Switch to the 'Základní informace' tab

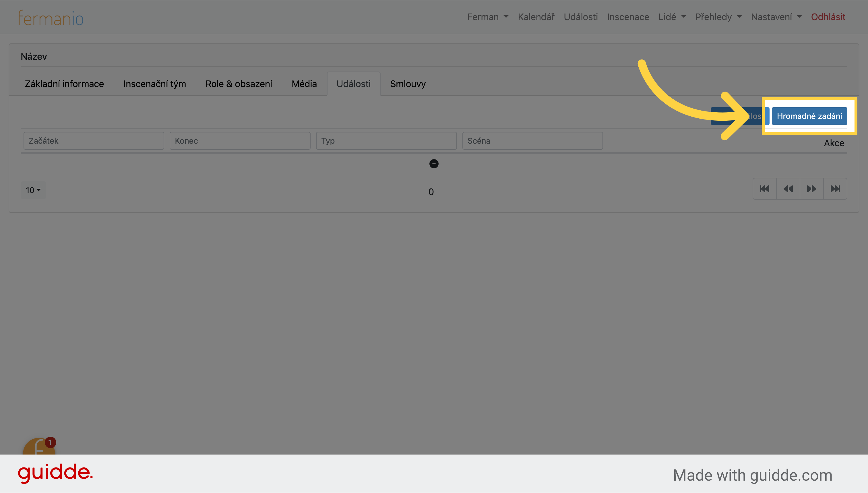(x=64, y=84)
